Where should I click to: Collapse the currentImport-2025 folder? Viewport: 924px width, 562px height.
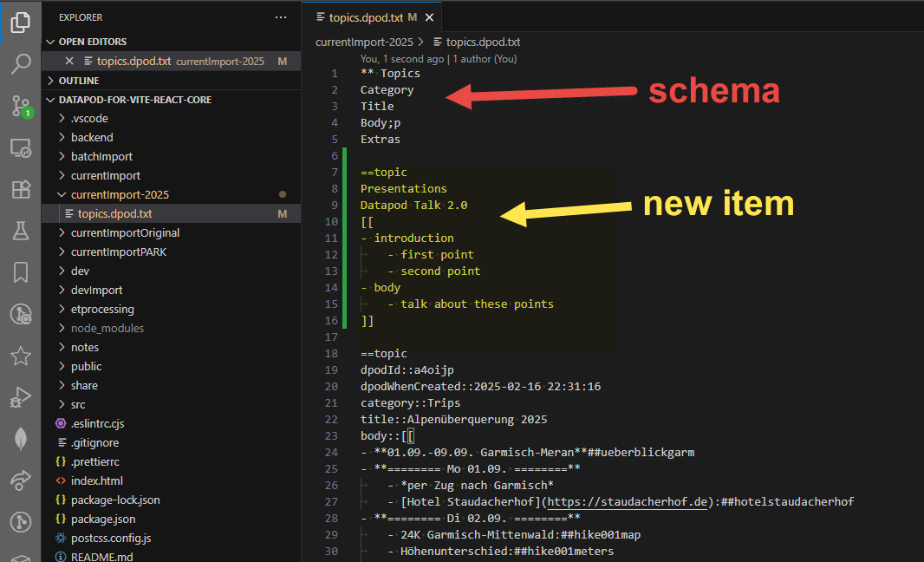point(120,194)
